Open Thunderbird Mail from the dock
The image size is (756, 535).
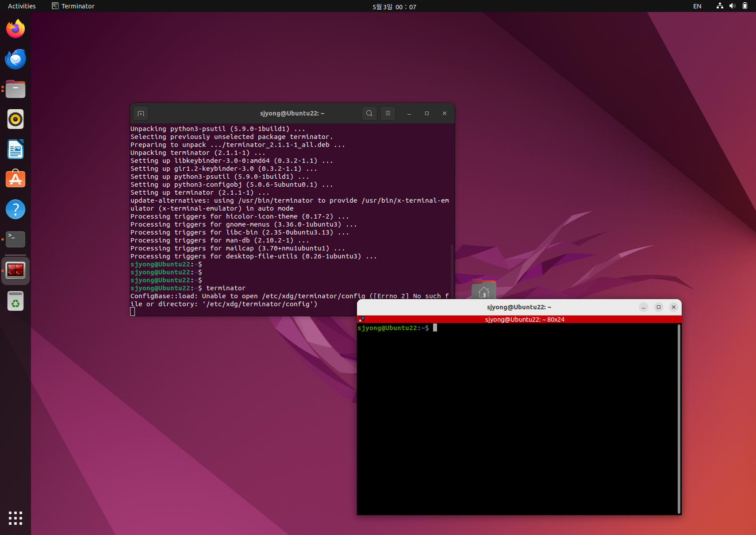pos(15,59)
